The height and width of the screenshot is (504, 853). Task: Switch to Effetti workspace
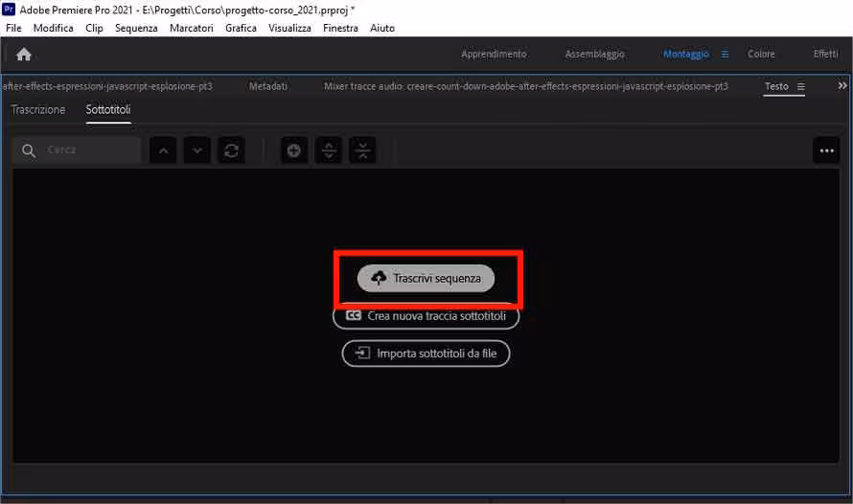[x=826, y=55]
